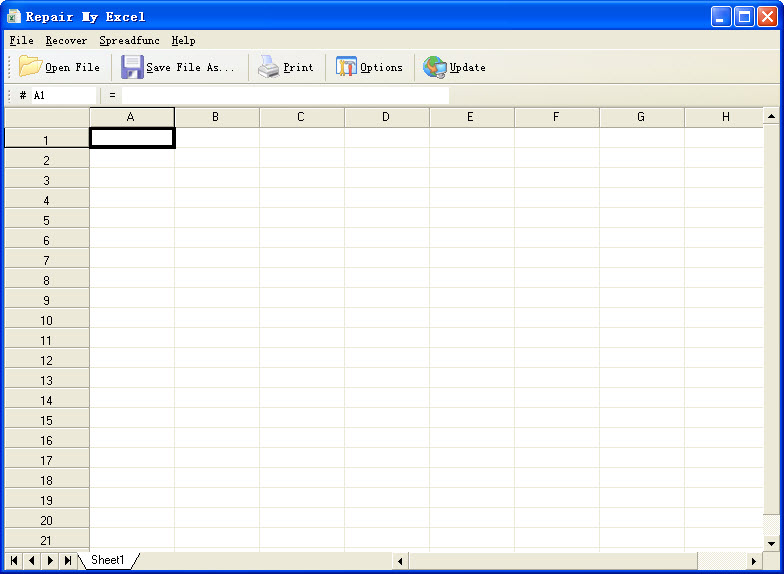This screenshot has width=784, height=574.
Task: Close the Repair My Excel window
Action: (x=767, y=16)
